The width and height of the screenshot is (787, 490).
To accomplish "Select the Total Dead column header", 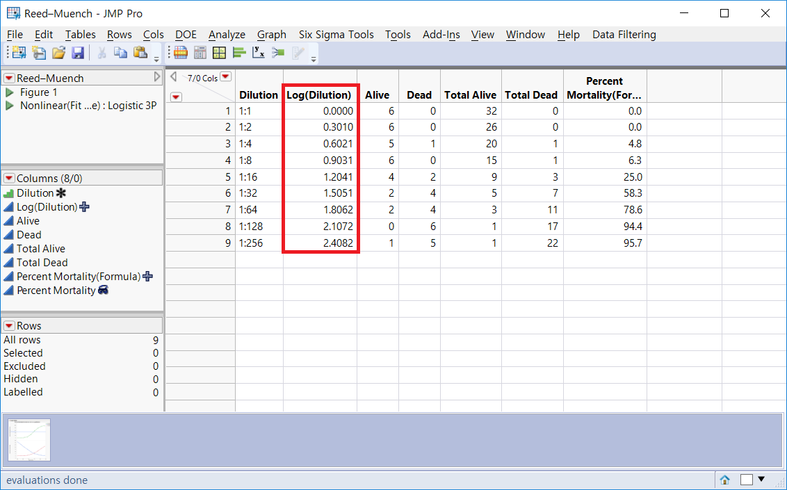I will (x=531, y=95).
